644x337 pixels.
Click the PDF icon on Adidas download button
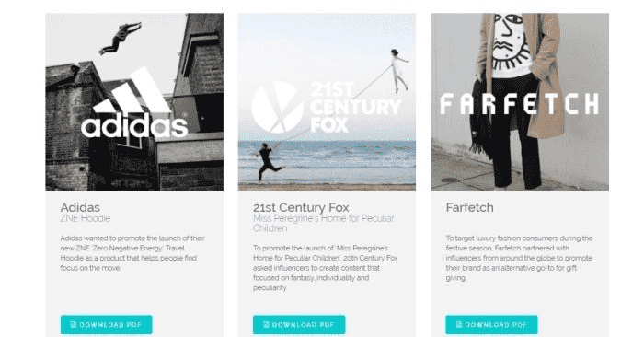(x=73, y=325)
